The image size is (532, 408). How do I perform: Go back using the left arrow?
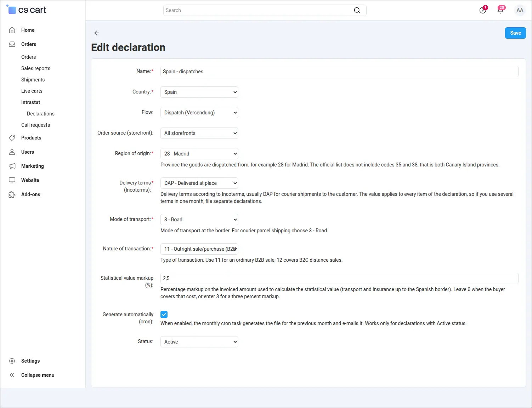97,33
